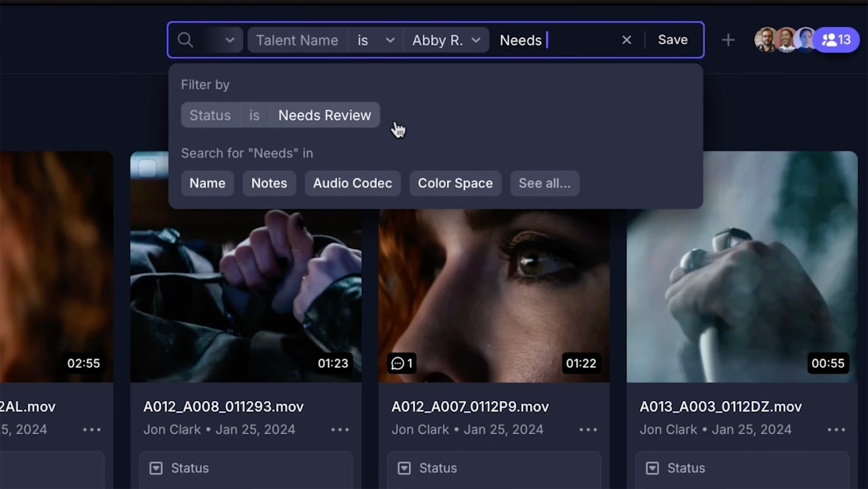Screen dimensions: 868x489
Task: Toggle search in Color Space field
Action: pos(455,183)
